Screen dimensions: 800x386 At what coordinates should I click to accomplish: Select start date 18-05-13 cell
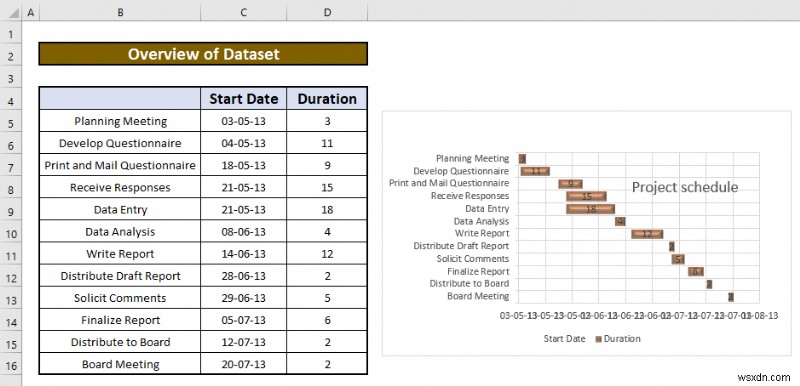pos(244,165)
